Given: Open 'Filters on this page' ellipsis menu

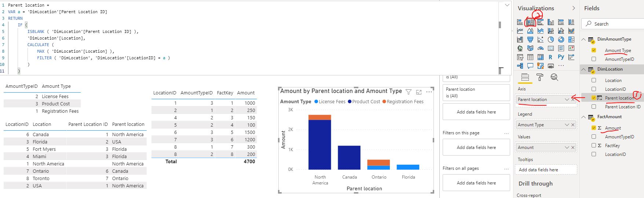Looking at the screenshot, I should pos(506,133).
